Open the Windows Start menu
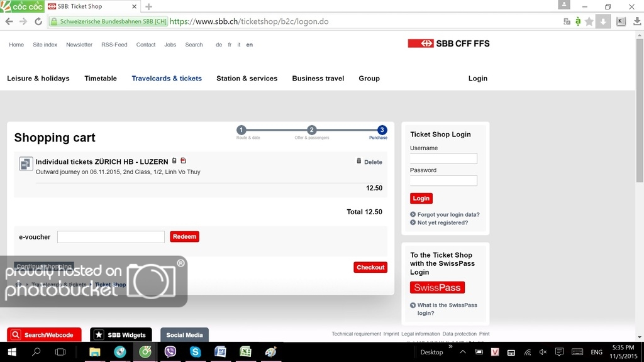The width and height of the screenshot is (644, 362). (x=12, y=352)
